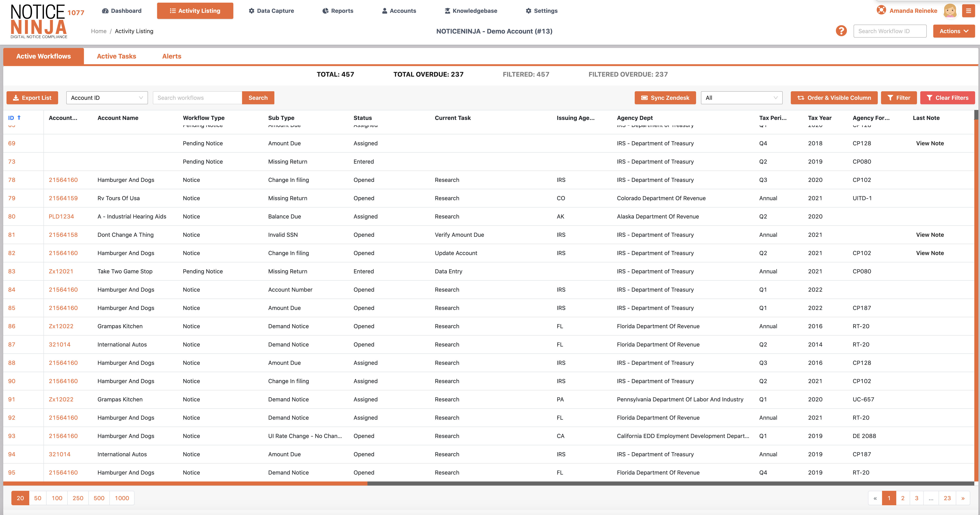Screen dimensions: 980x515
Task: Open Data Capture in the navigation
Action: click(x=271, y=11)
